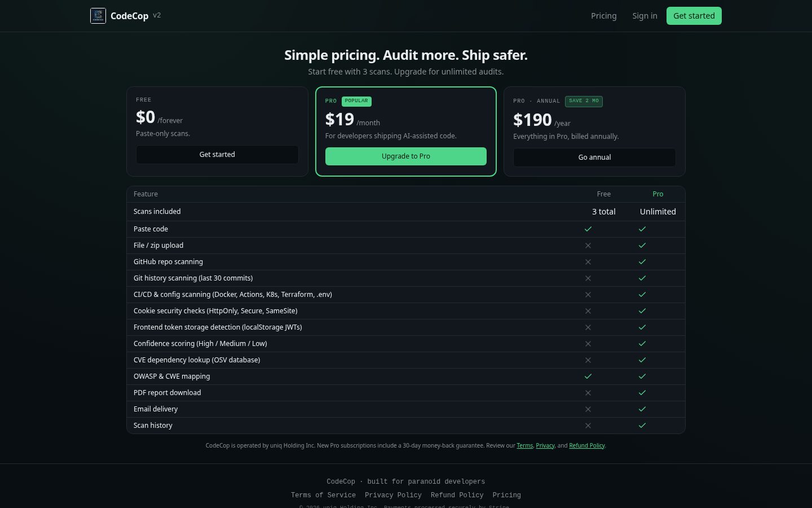Viewport: 812px width, 508px height.
Task: Click the Pro checkmark for Frontend token storage detection
Action: (642, 327)
